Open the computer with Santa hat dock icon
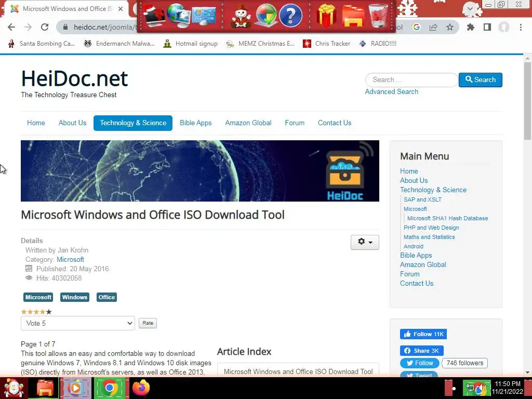 tap(154, 16)
